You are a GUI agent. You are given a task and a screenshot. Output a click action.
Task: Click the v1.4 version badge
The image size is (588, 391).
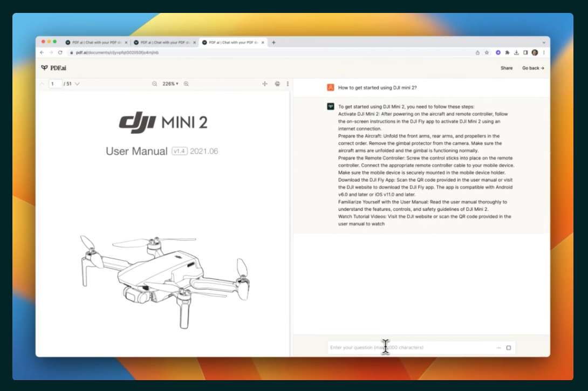[x=180, y=151]
